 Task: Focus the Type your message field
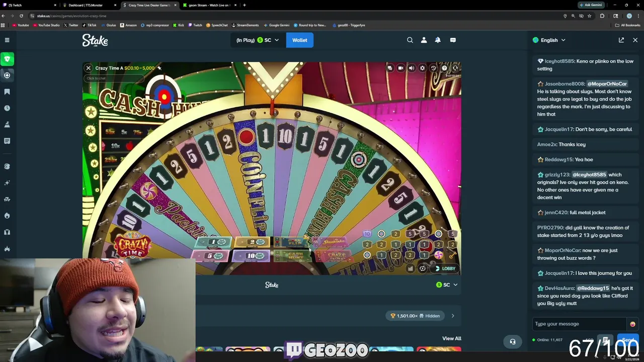click(x=580, y=324)
